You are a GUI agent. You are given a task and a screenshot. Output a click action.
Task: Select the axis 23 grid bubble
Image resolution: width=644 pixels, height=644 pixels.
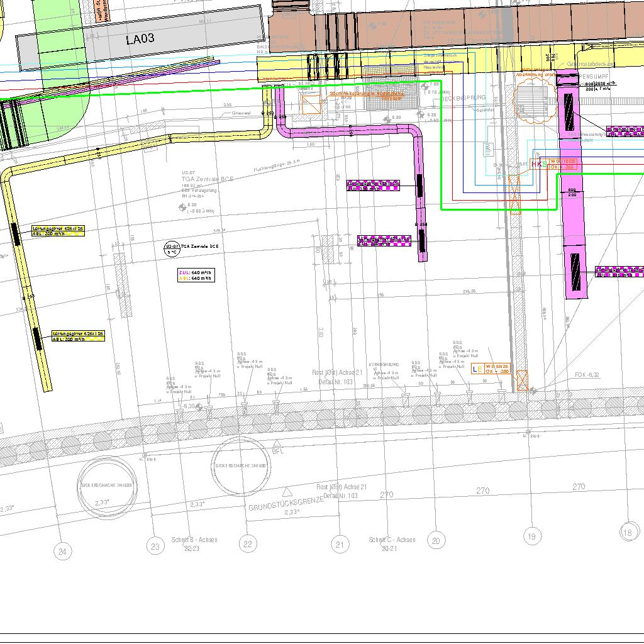(x=155, y=546)
